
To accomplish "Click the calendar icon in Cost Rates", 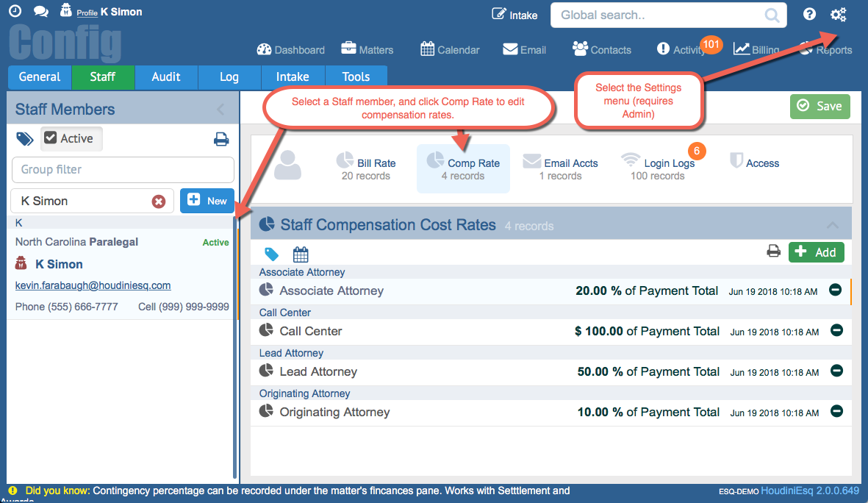I will [x=301, y=254].
